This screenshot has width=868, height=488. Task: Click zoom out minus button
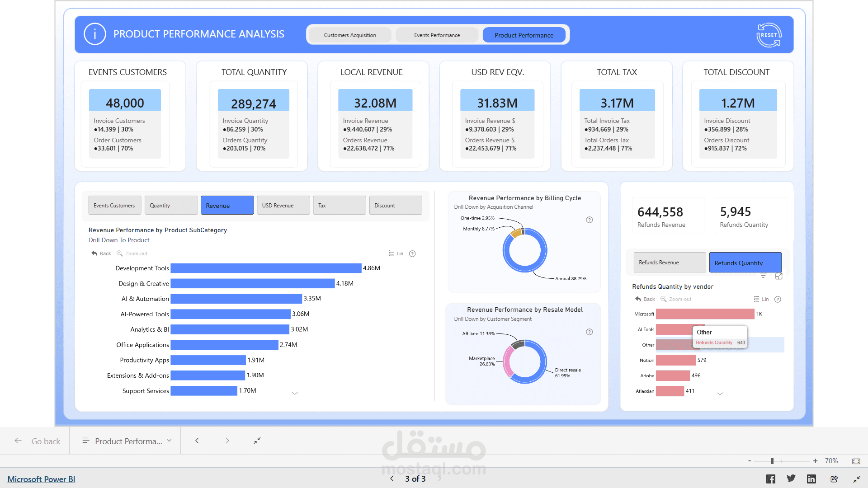750,461
